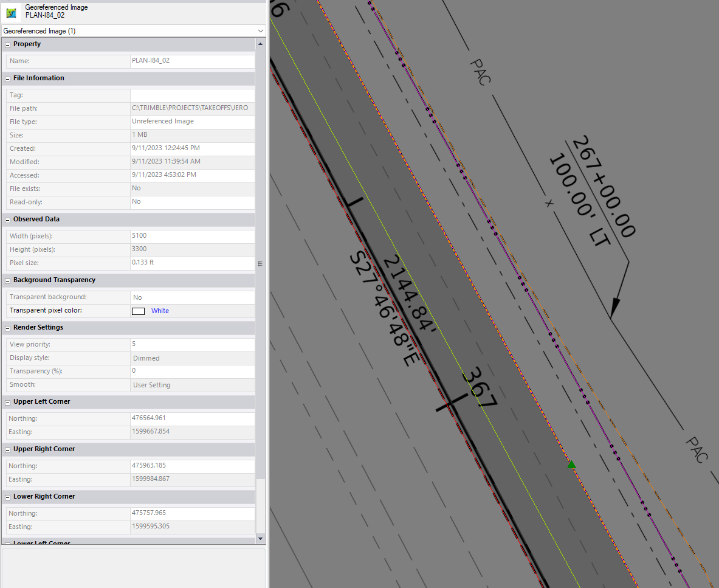
Task: Click the Pixel size value 0.133 ft
Action: (x=193, y=263)
